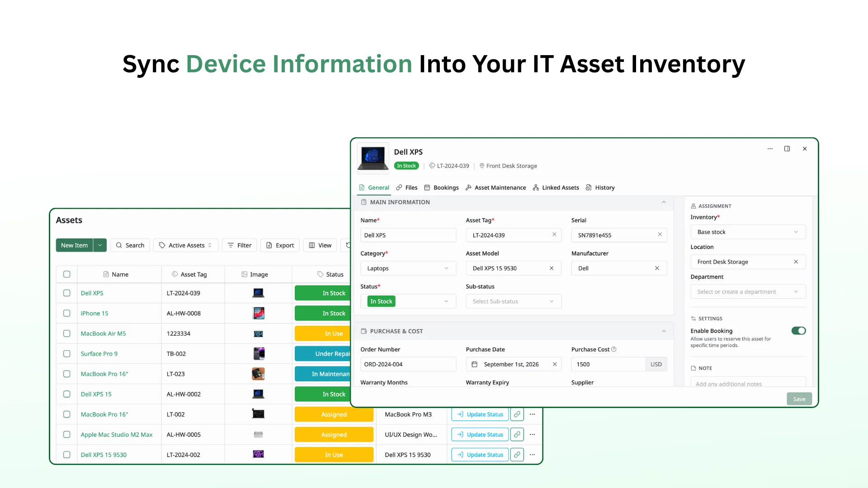868x488 pixels.
Task: Open the Category Laptops dropdown
Action: (x=408, y=268)
